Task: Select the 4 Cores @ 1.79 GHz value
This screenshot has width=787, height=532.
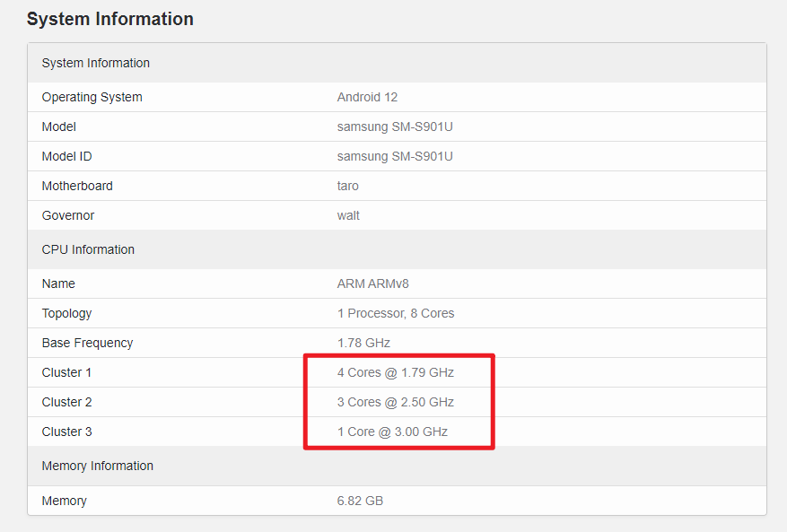Action: tap(396, 372)
